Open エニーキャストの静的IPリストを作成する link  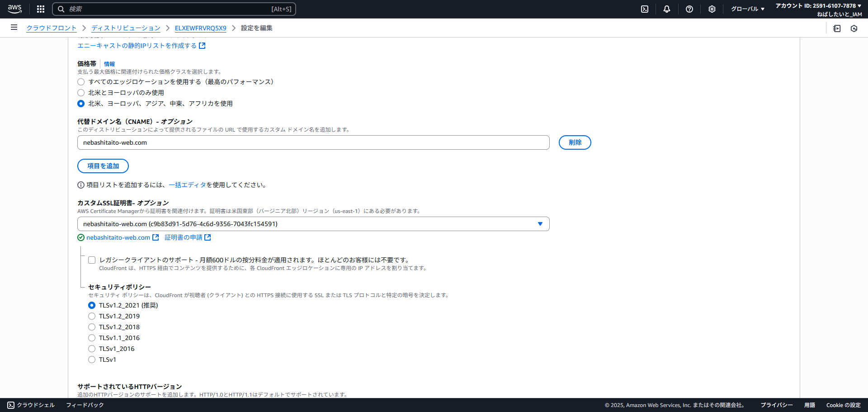coord(137,46)
